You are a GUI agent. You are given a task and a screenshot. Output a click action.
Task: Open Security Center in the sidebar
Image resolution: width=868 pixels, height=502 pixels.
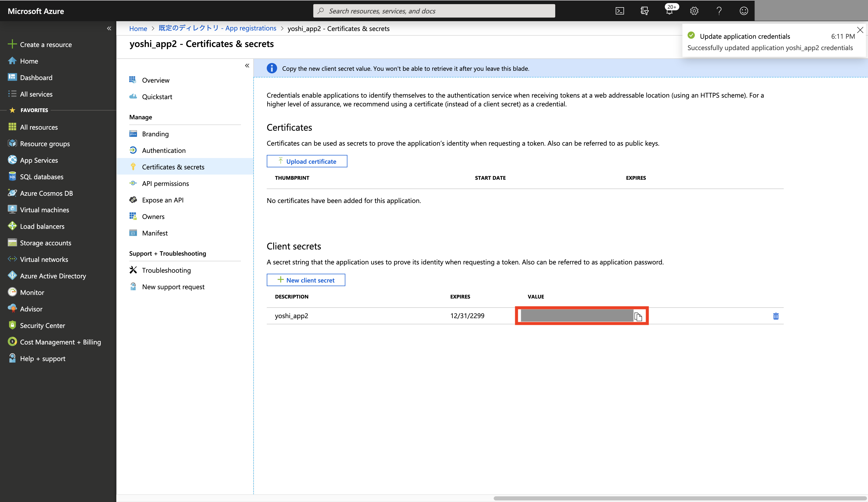tap(36, 325)
